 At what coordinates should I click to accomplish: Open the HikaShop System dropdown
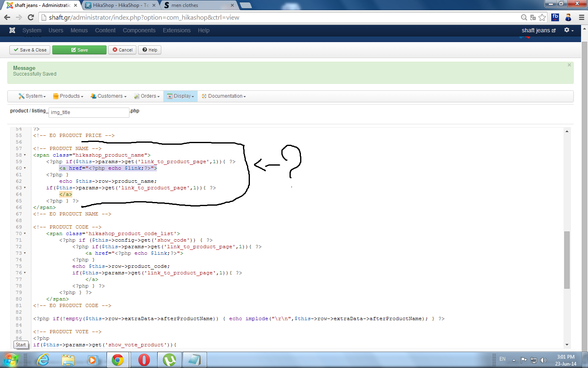point(32,96)
